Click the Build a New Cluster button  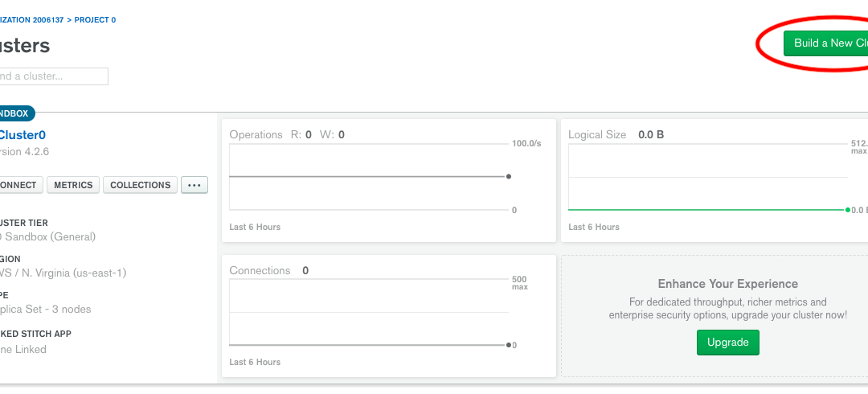point(828,43)
